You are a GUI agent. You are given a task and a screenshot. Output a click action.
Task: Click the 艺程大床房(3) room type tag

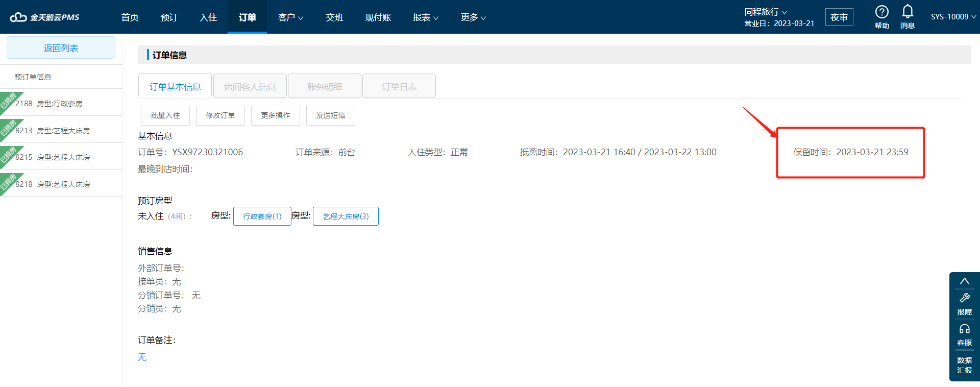pos(346,216)
